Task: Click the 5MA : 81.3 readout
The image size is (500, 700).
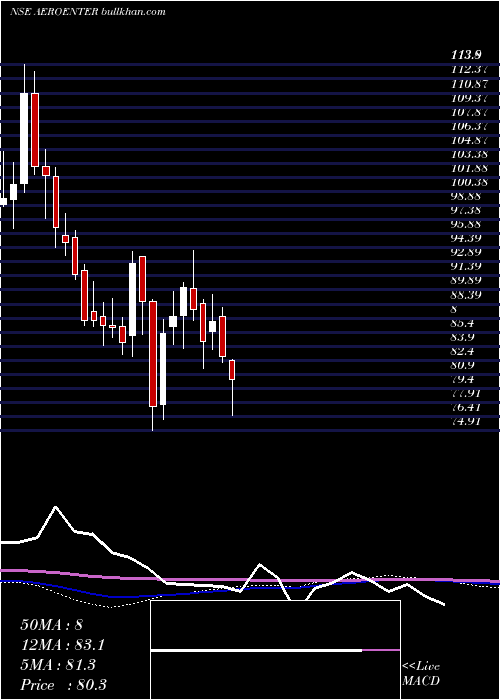Action: pos(58,665)
